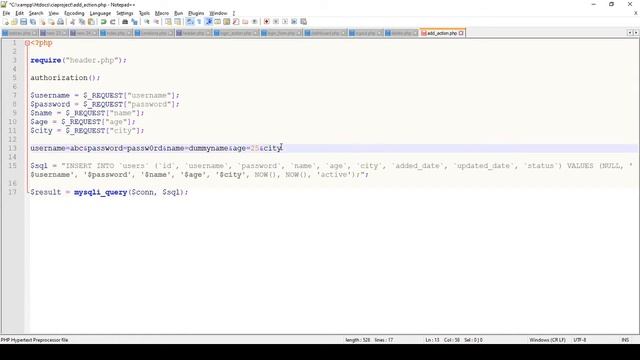640x360 pixels.
Task: Open the Language menu
Action: point(100,13)
